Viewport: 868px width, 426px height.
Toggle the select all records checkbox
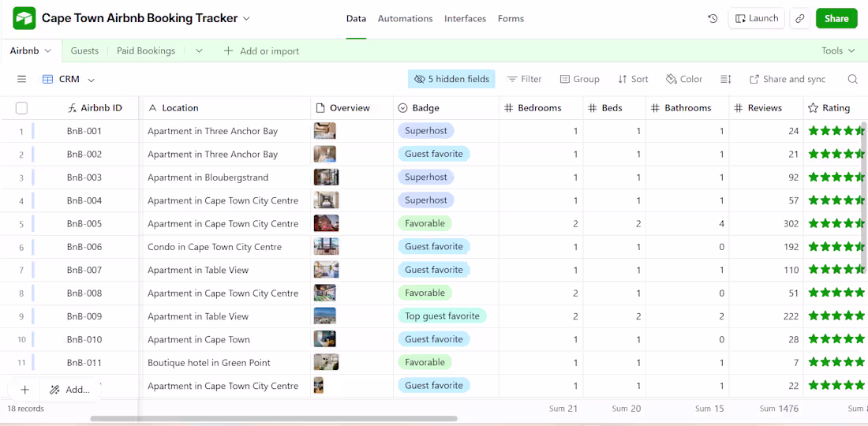point(21,108)
